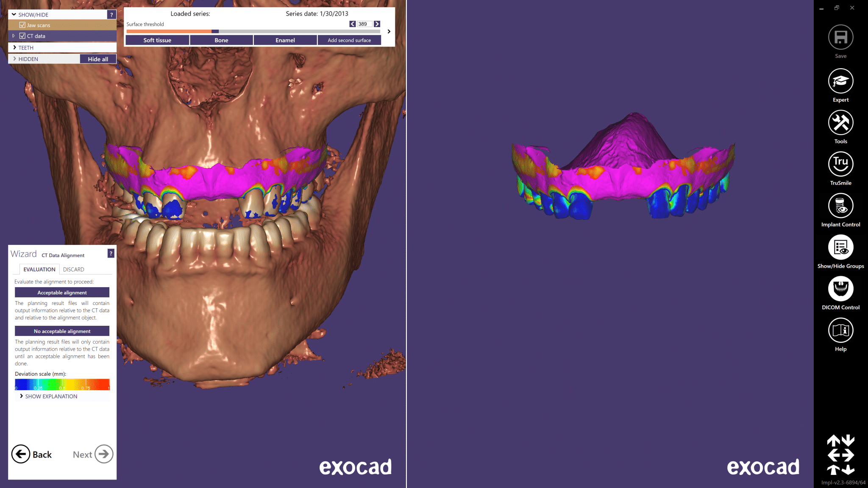Collapse the SHOW/HIDE section
Image resolution: width=868 pixels, height=488 pixels.
(x=14, y=14)
